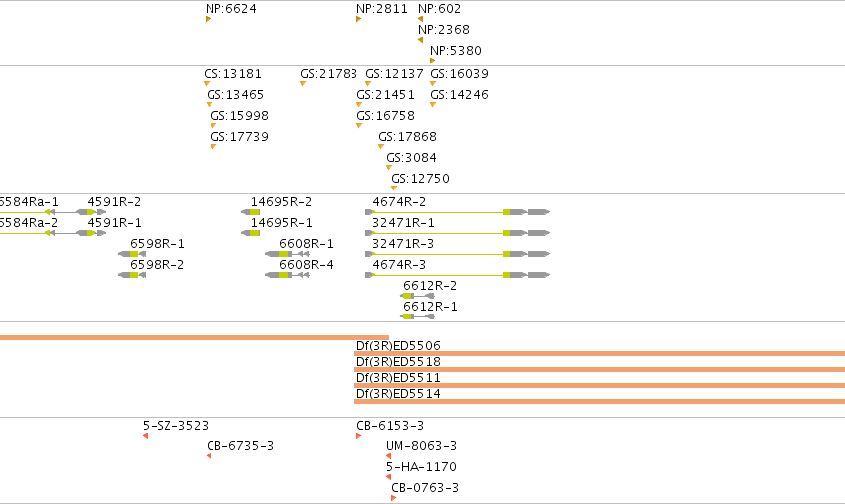Click the GS:16039 marker triangle

click(x=433, y=84)
